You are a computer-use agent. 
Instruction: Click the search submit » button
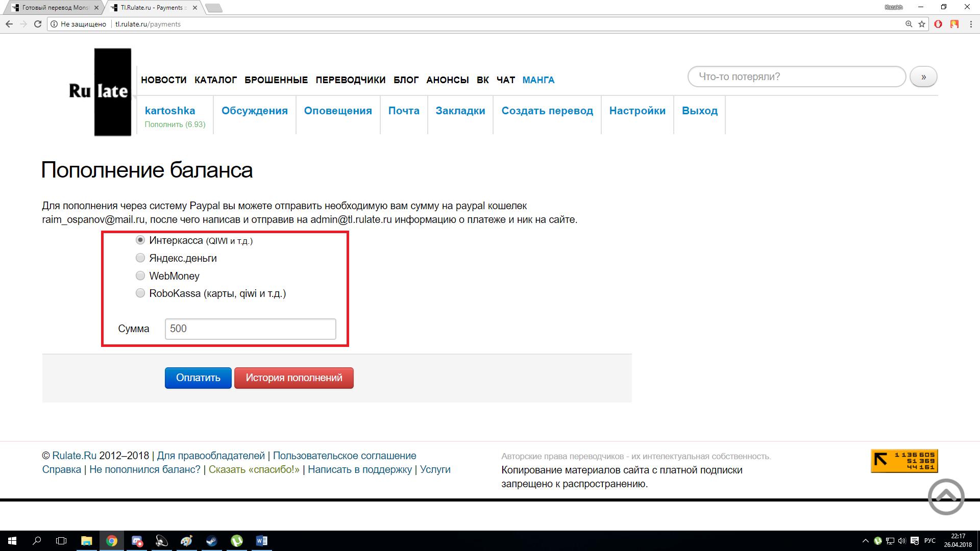[x=923, y=77]
